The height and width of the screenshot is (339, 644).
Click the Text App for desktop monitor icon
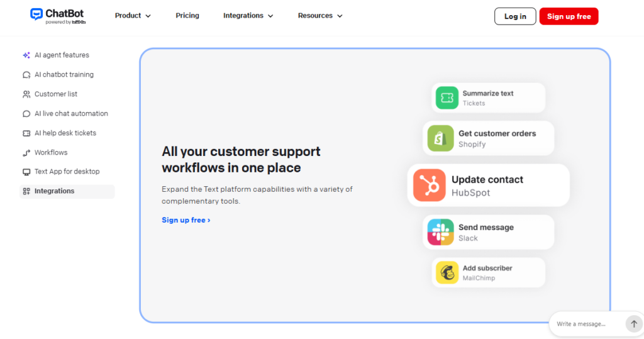tap(26, 172)
